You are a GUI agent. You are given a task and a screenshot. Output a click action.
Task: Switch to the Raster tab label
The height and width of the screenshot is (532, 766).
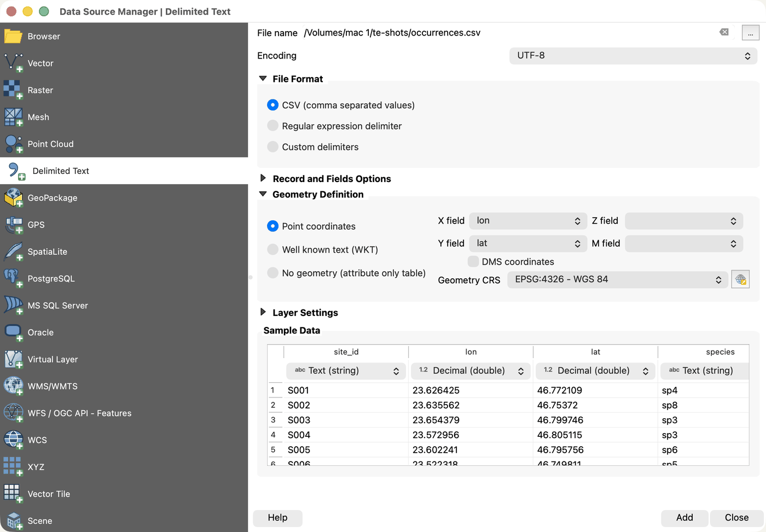point(40,90)
